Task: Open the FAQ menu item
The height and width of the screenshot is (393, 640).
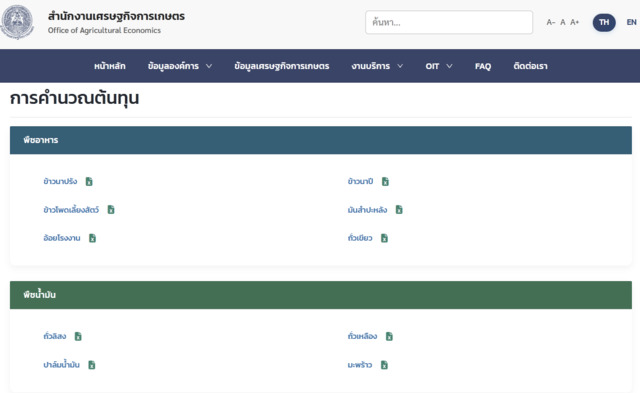Action: tap(483, 66)
